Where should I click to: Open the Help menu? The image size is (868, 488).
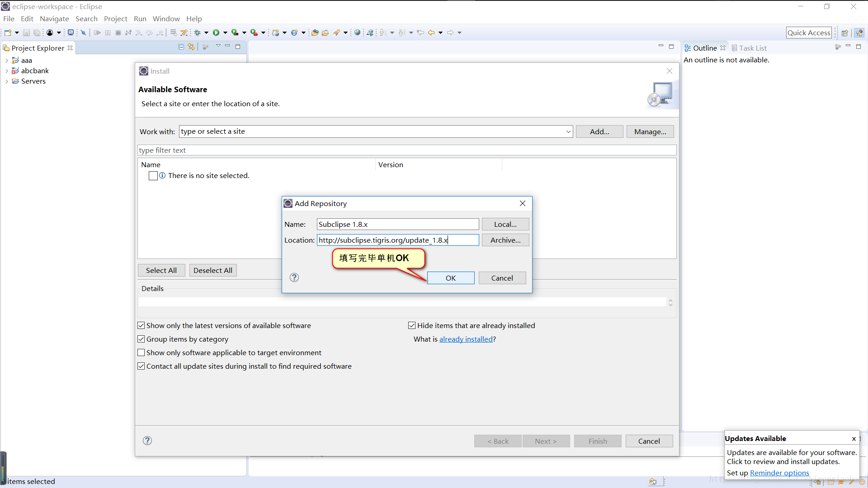pyautogui.click(x=194, y=19)
